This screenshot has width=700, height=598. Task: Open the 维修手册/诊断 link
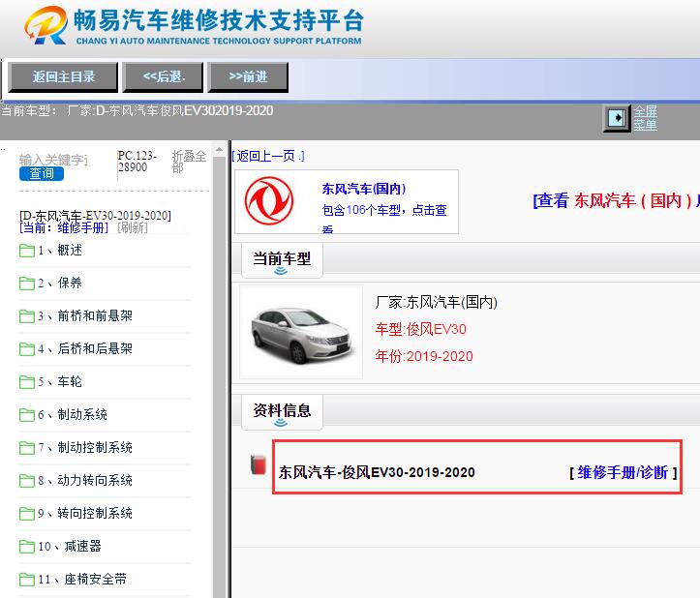[624, 472]
